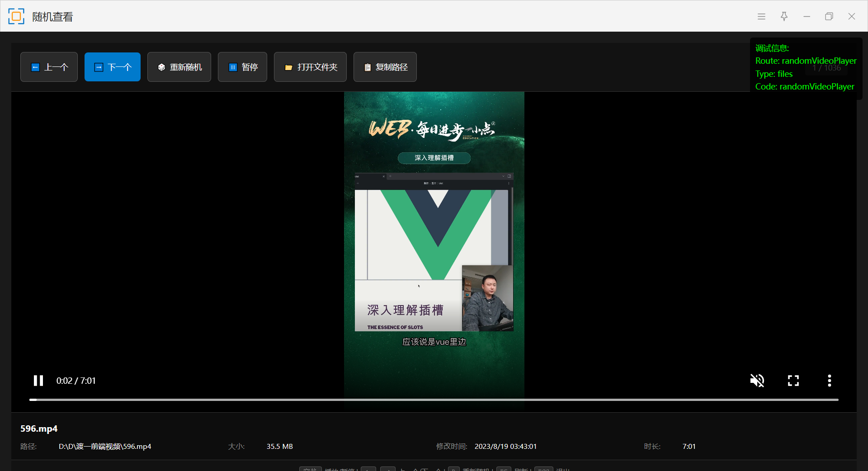Skip to the next video with 下一个
Screen dimensions: 868x471
(113, 67)
